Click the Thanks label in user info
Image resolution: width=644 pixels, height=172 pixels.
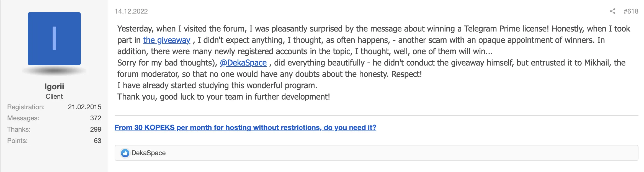(x=19, y=129)
